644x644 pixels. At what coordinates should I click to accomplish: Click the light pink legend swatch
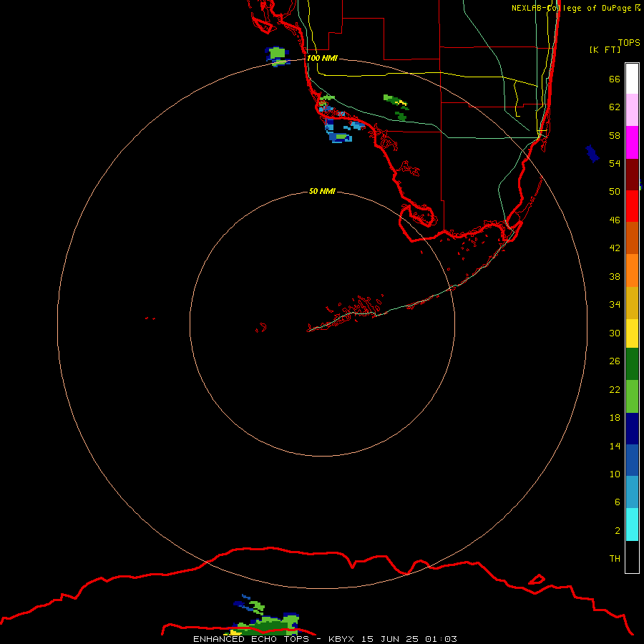(x=632, y=109)
